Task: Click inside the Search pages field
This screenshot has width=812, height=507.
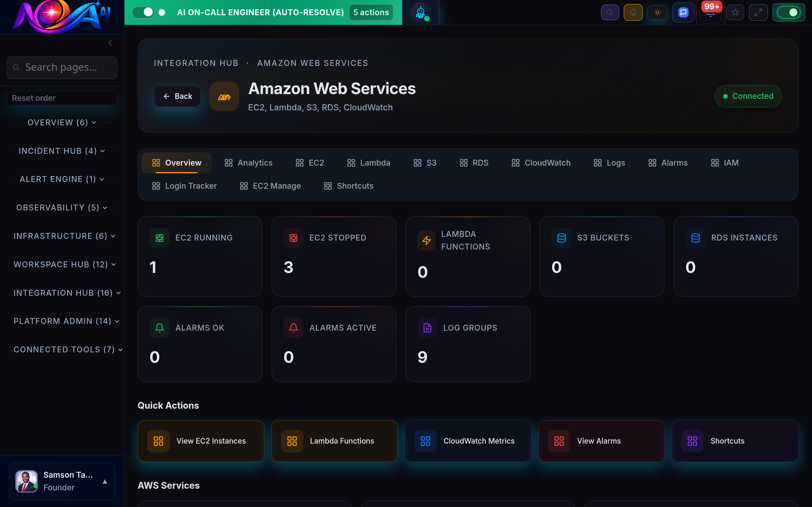Action: (62, 67)
